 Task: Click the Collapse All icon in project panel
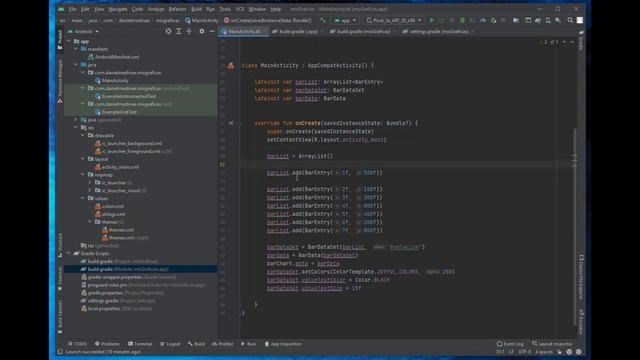[189, 31]
